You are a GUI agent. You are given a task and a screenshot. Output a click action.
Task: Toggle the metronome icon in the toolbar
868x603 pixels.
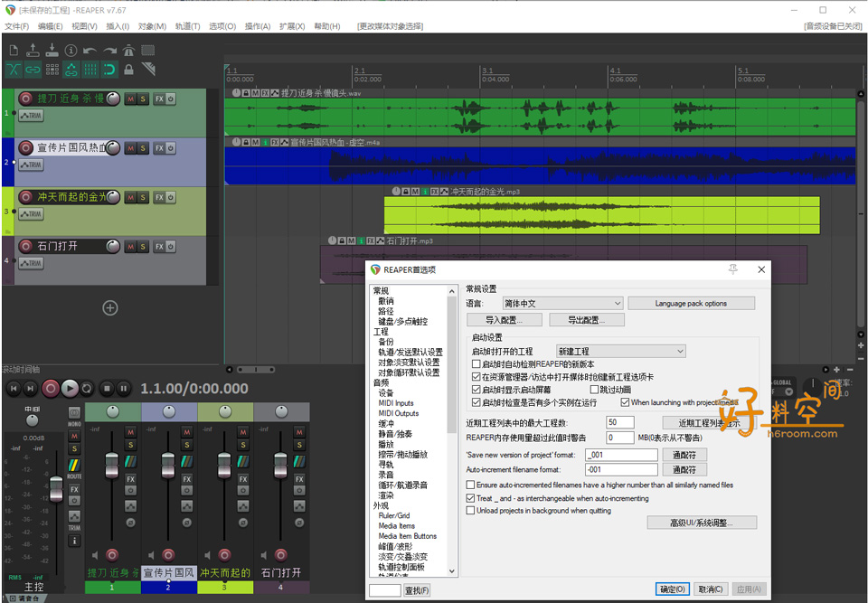pyautogui.click(x=129, y=51)
